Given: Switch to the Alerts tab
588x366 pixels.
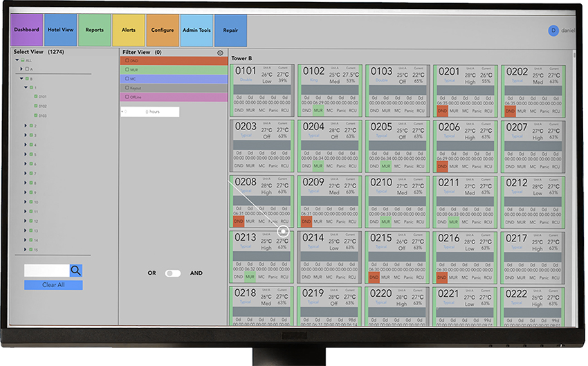Looking at the screenshot, I should [129, 30].
